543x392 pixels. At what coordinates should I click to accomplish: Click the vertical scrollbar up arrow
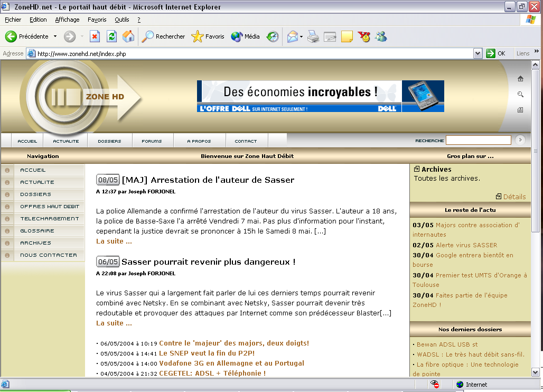click(x=536, y=64)
